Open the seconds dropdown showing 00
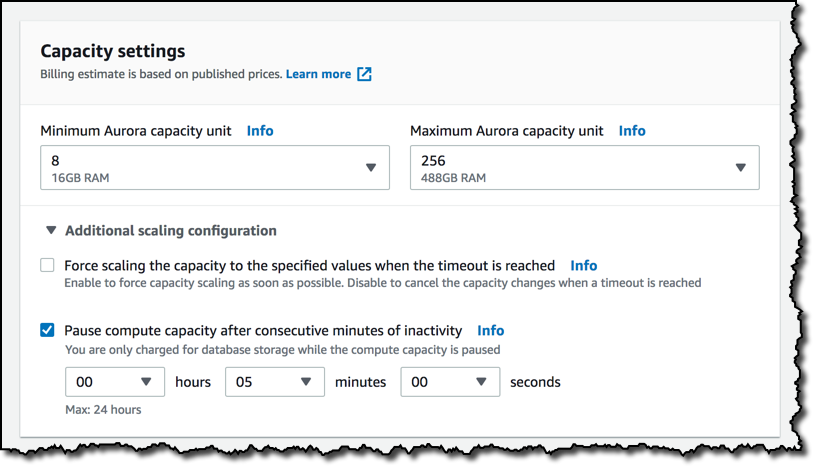 click(450, 382)
